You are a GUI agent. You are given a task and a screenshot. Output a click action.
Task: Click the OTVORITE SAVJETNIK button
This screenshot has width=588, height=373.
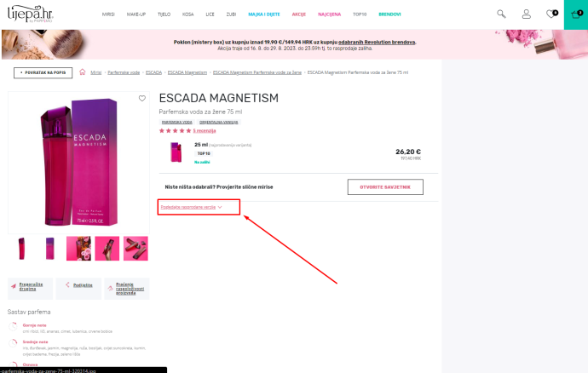coord(385,186)
